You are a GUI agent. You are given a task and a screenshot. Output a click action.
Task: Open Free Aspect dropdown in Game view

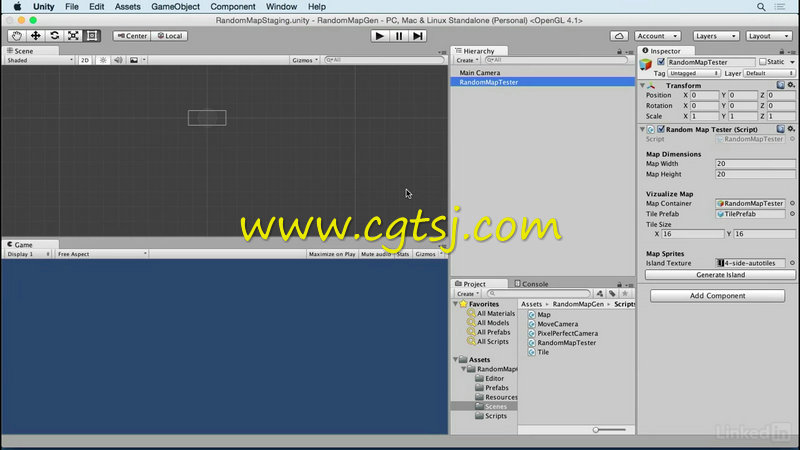(102, 254)
